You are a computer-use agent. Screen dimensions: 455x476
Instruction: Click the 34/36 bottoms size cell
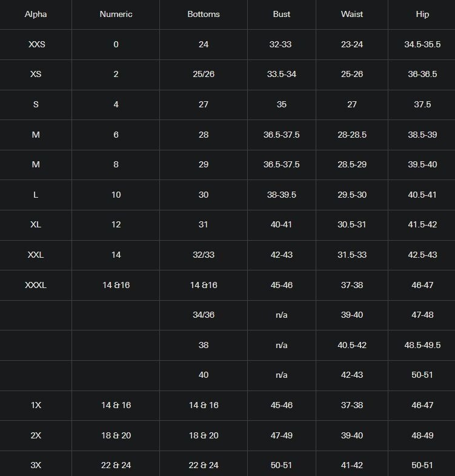pyautogui.click(x=204, y=315)
